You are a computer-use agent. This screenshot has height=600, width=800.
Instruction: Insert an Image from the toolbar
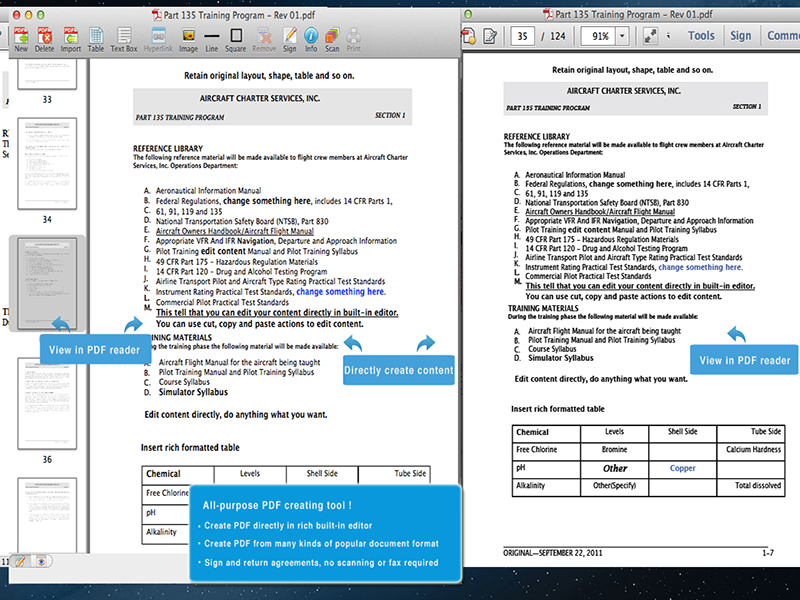(188, 39)
